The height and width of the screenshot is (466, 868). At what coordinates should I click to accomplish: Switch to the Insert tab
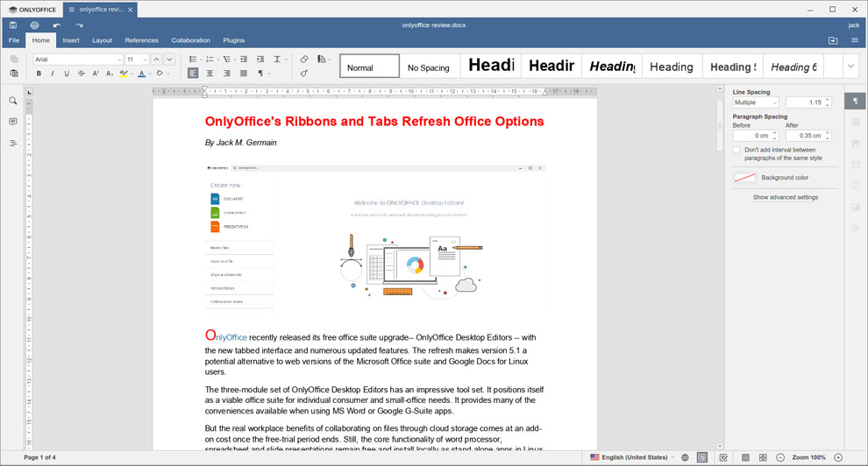click(x=71, y=40)
